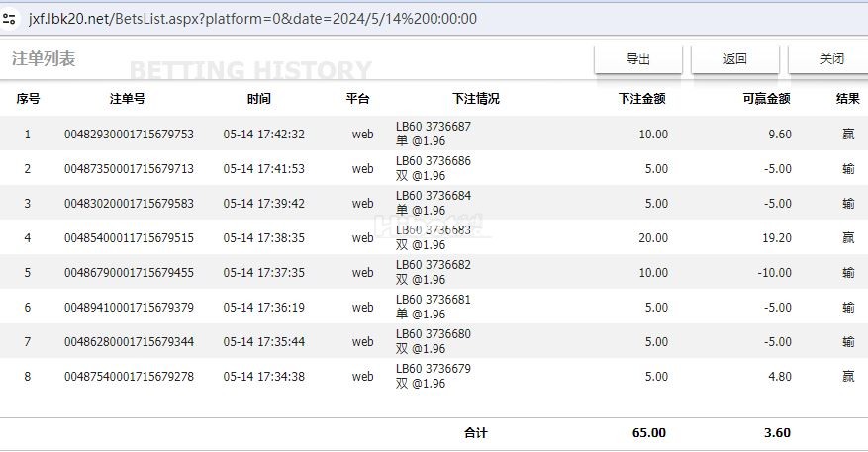
Task: Select bet detail LB60 3736686
Action: pyautogui.click(x=434, y=161)
